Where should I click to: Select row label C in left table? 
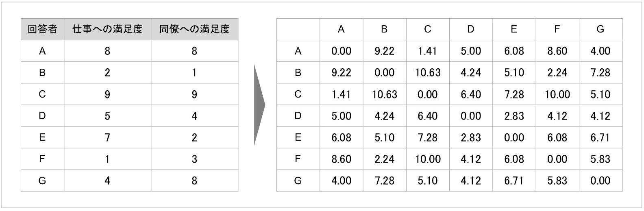click(42, 94)
